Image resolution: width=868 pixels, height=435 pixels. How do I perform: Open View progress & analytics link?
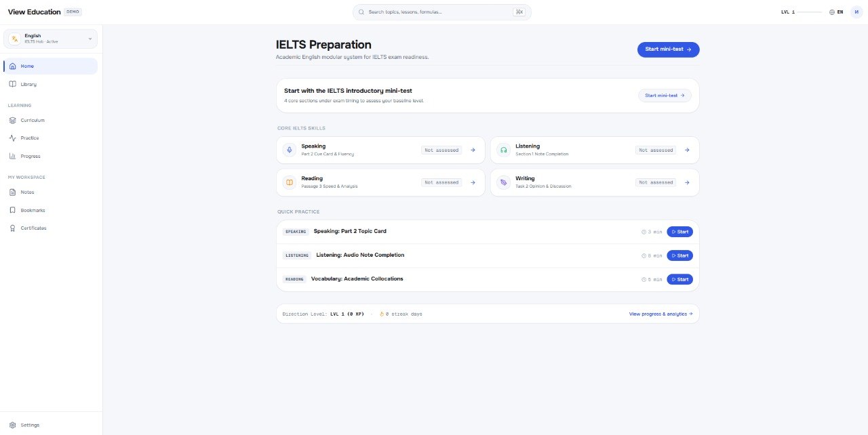[x=660, y=314]
